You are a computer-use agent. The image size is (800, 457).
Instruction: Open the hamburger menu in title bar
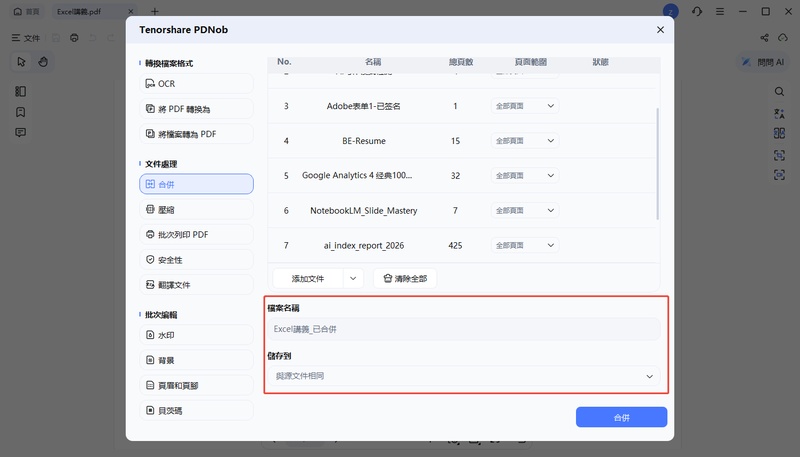[720, 11]
